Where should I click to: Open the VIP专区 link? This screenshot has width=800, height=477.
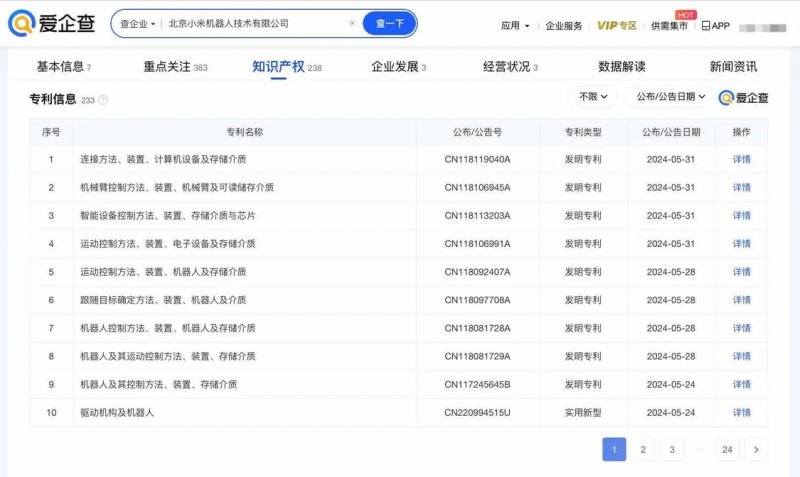coord(617,26)
